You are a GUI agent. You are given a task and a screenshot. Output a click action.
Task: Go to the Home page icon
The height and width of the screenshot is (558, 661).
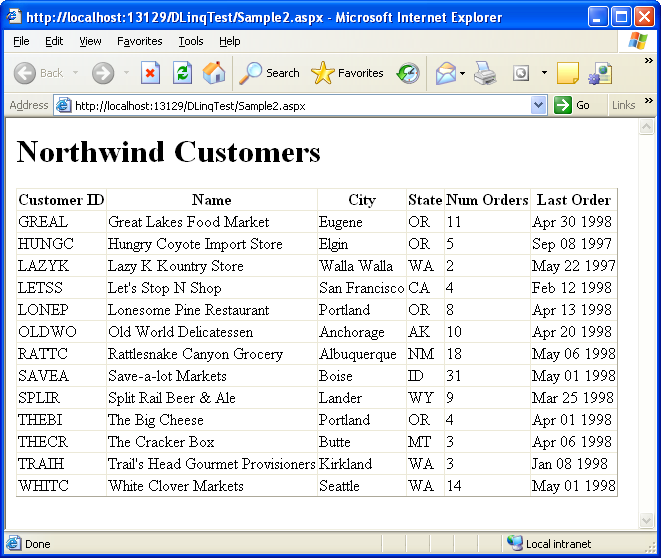tap(214, 73)
